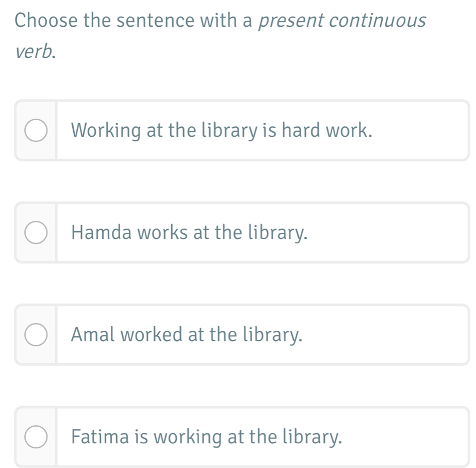476x468 pixels.
Task: Click the text 'Amal worked at the library.'
Action: pos(187,335)
